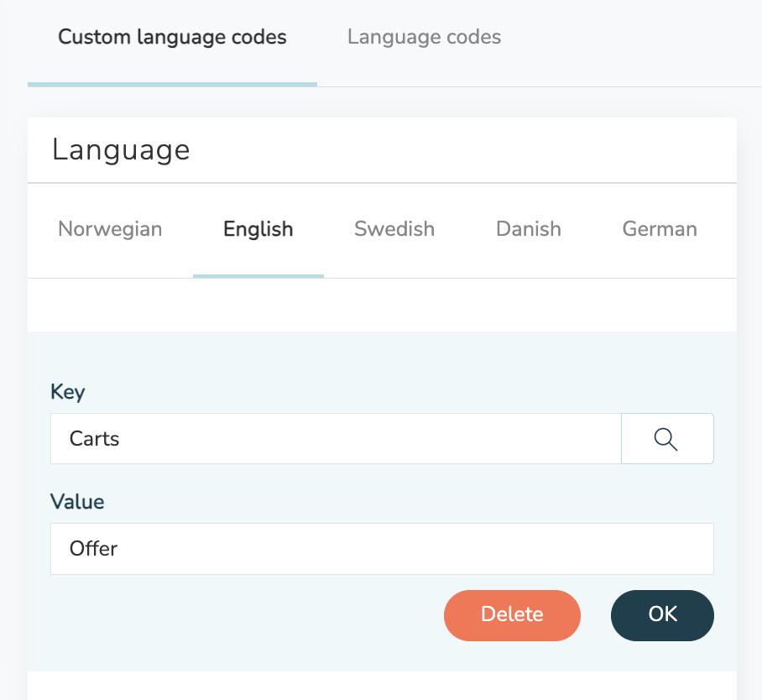Click the Value field label
This screenshot has width=762, height=700.
77,502
